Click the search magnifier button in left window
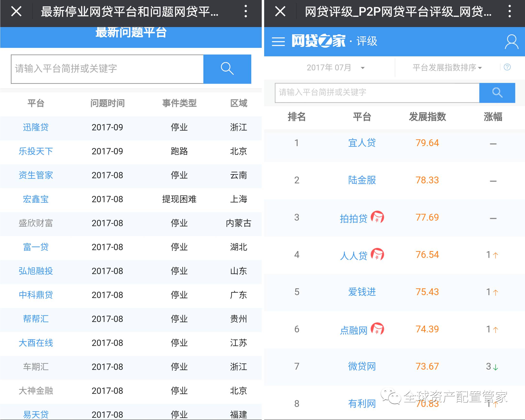Viewport: 525px width, 420px height. point(227,69)
